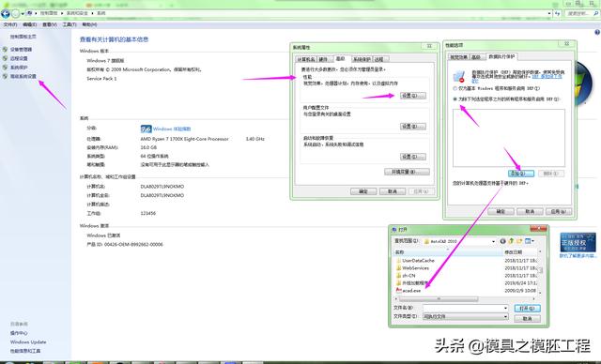Open Performance Information and Tools link
601x364 pixels.
tap(25, 351)
